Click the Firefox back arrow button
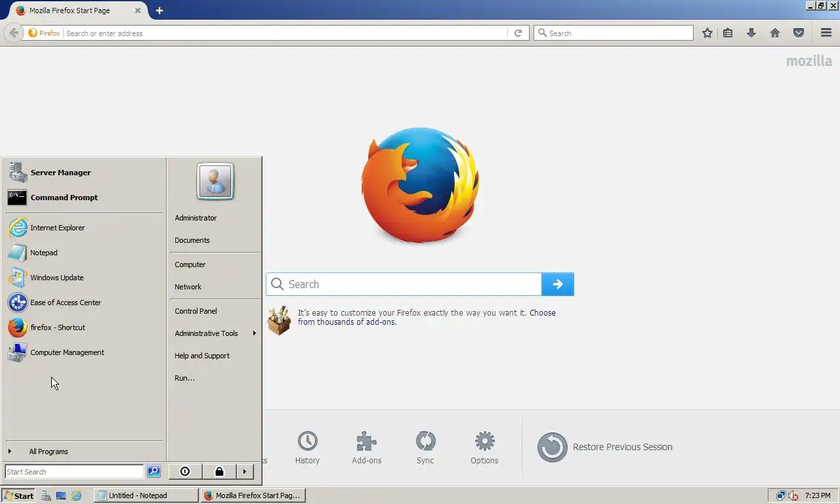Image resolution: width=840 pixels, height=504 pixels. tap(14, 33)
